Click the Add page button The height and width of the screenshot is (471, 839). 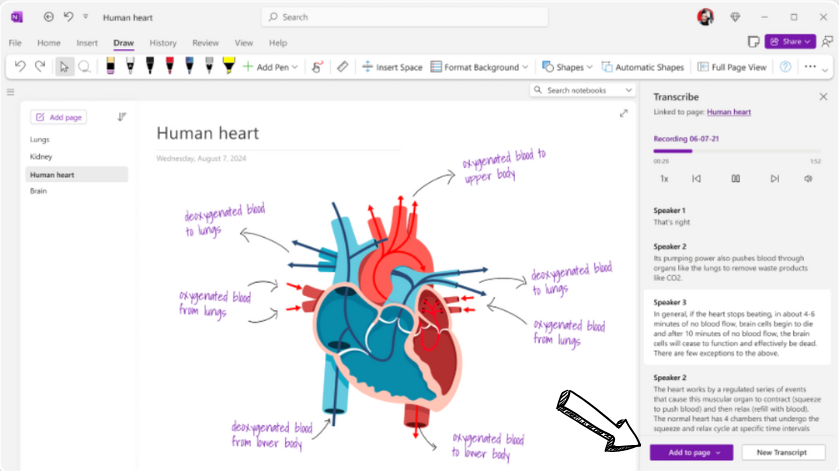(x=59, y=117)
